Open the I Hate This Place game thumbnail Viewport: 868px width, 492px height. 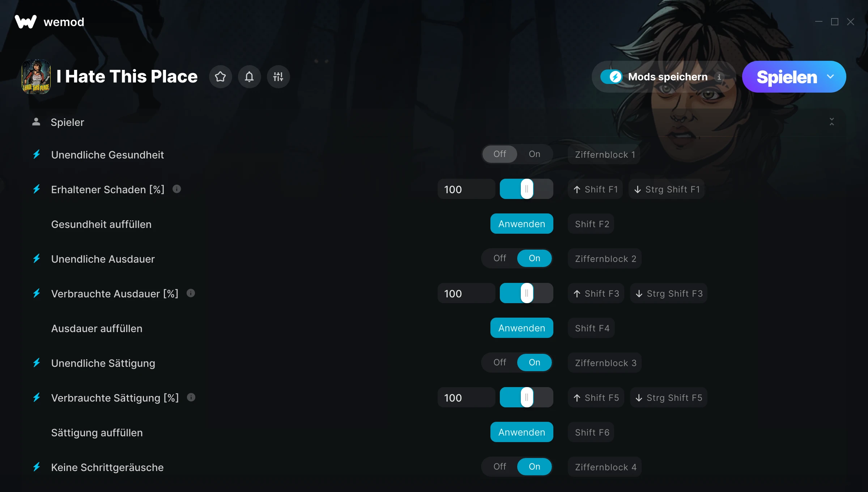[36, 77]
